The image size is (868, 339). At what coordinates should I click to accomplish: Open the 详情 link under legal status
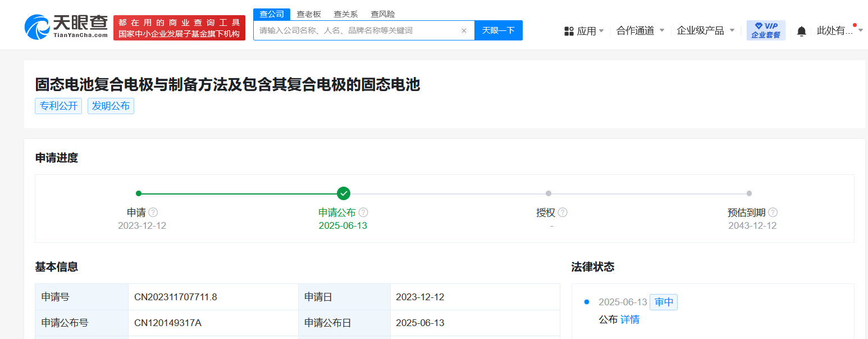click(630, 319)
